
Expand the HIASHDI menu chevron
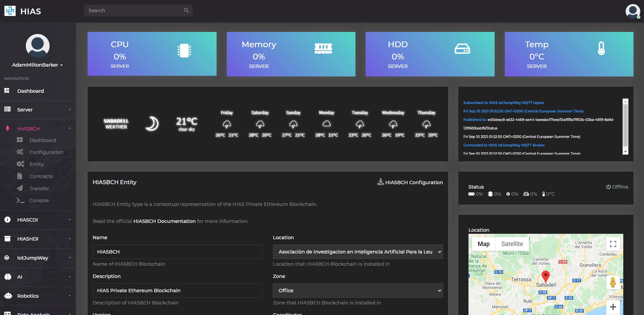(70, 239)
